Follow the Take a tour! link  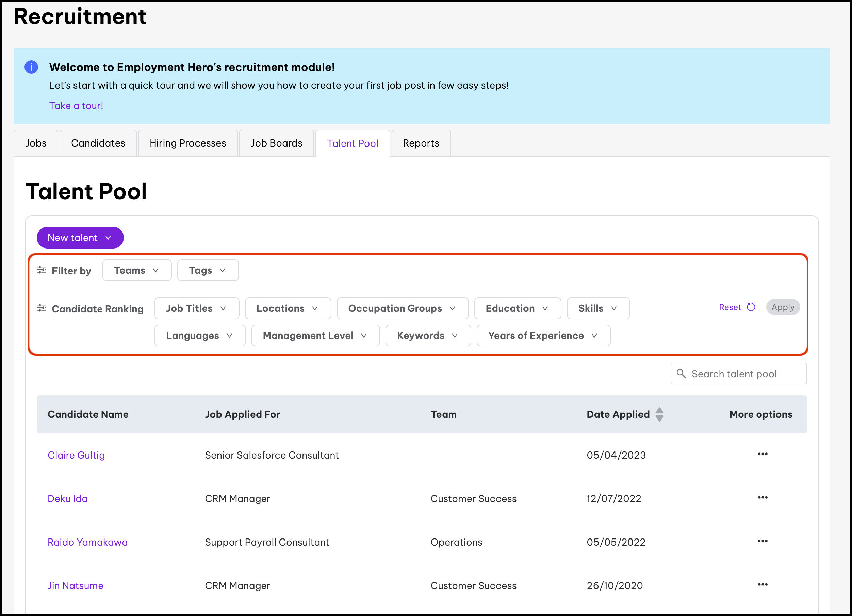point(76,106)
